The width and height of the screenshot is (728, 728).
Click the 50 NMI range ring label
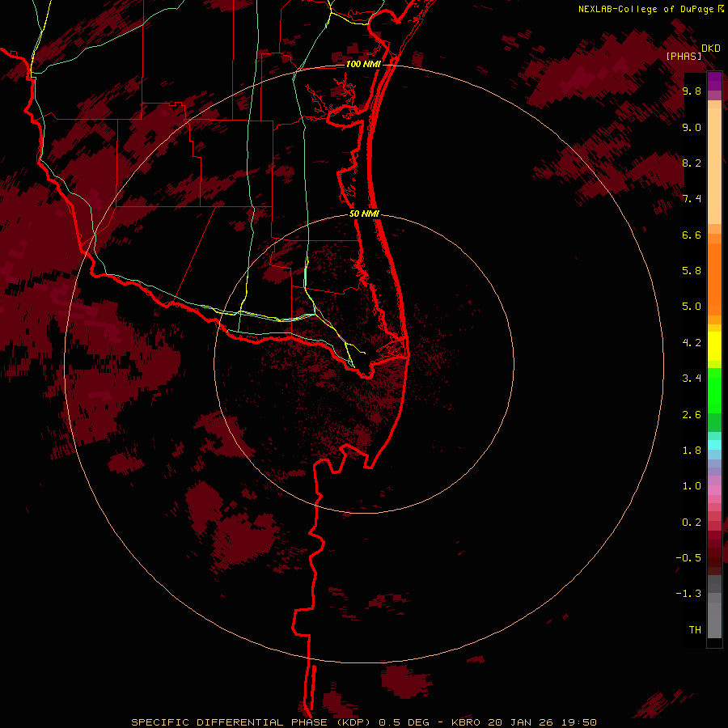(x=365, y=214)
